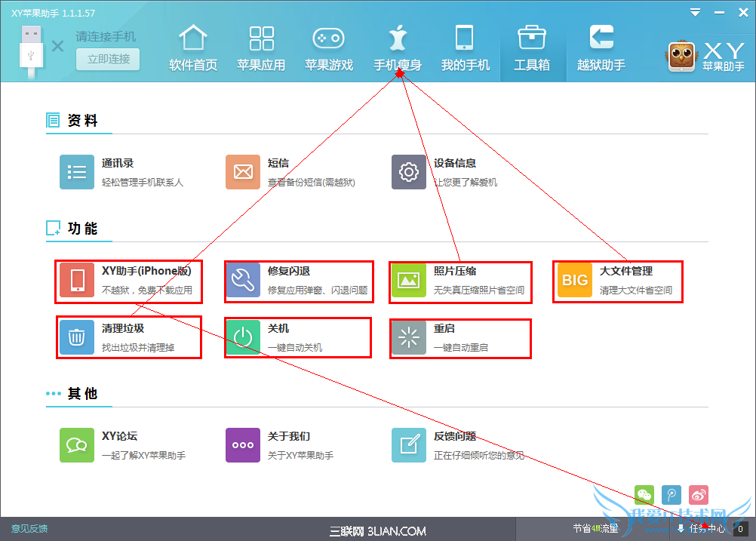The image size is (756, 541).
Task: Click the 找出垃圾并清理掉 description
Action: click(138, 348)
